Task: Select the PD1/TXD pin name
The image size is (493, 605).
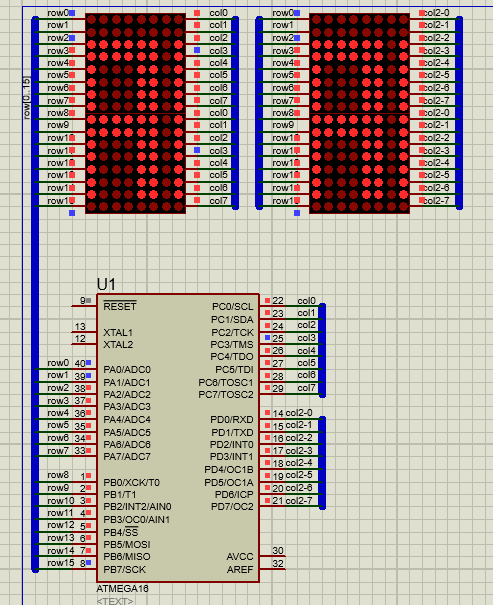Action: pyautogui.click(x=232, y=433)
